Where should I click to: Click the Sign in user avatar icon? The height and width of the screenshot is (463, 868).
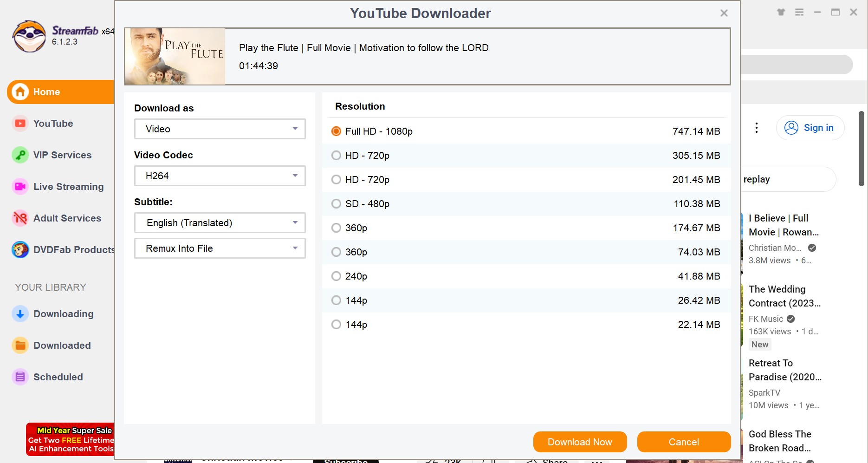791,128
